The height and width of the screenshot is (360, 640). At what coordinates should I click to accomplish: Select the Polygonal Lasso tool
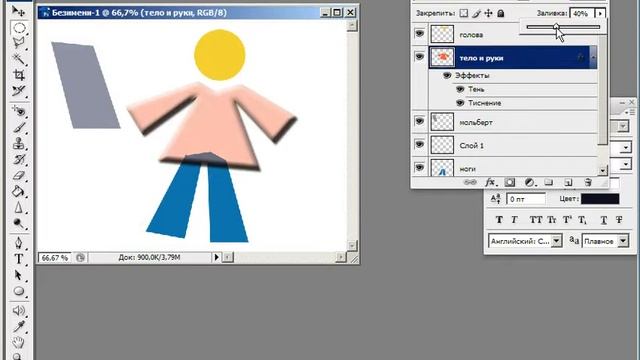pos(19,43)
